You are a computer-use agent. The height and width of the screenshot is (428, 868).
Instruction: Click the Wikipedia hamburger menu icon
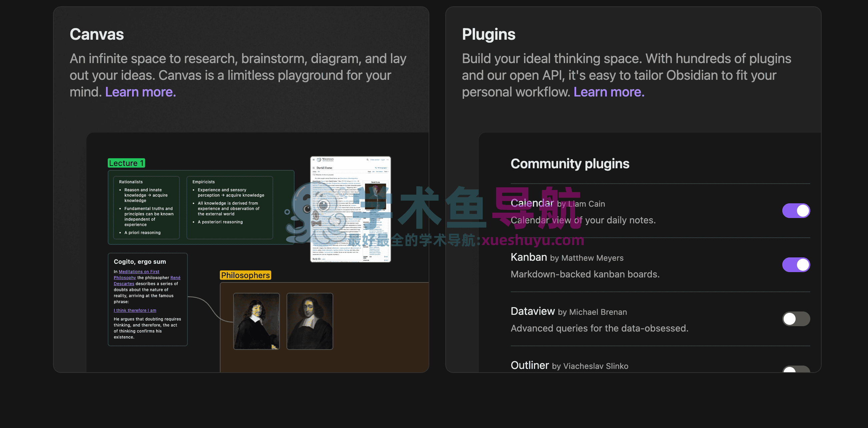coord(314,160)
